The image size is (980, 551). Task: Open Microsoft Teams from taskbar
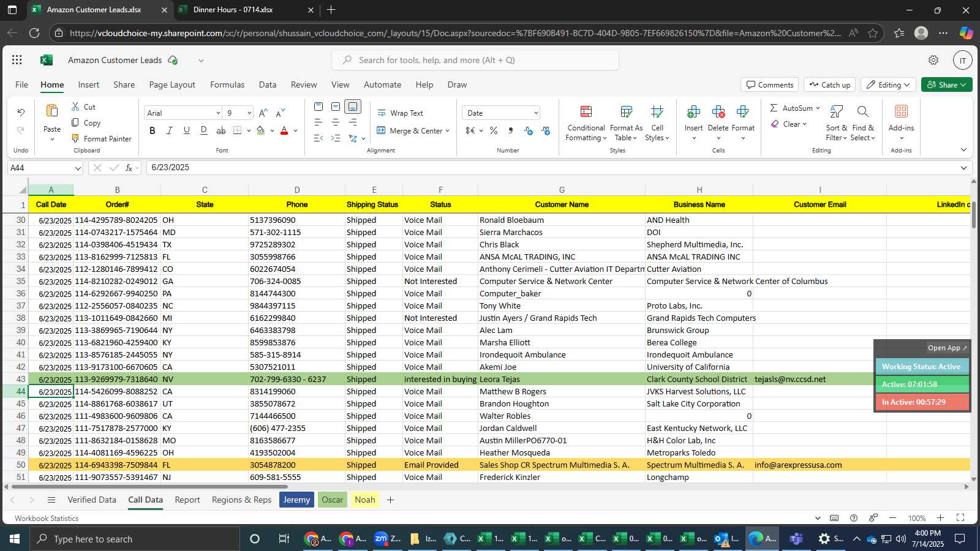(x=796, y=539)
